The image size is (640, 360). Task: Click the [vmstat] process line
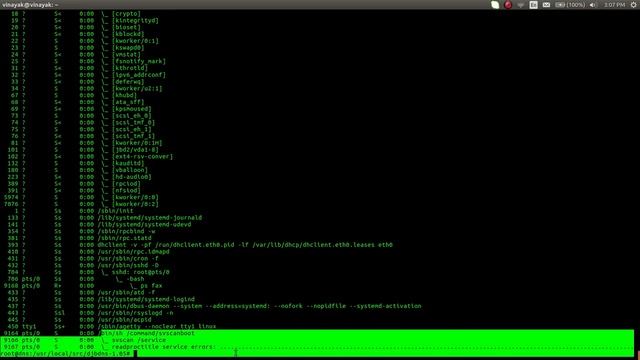[76, 55]
